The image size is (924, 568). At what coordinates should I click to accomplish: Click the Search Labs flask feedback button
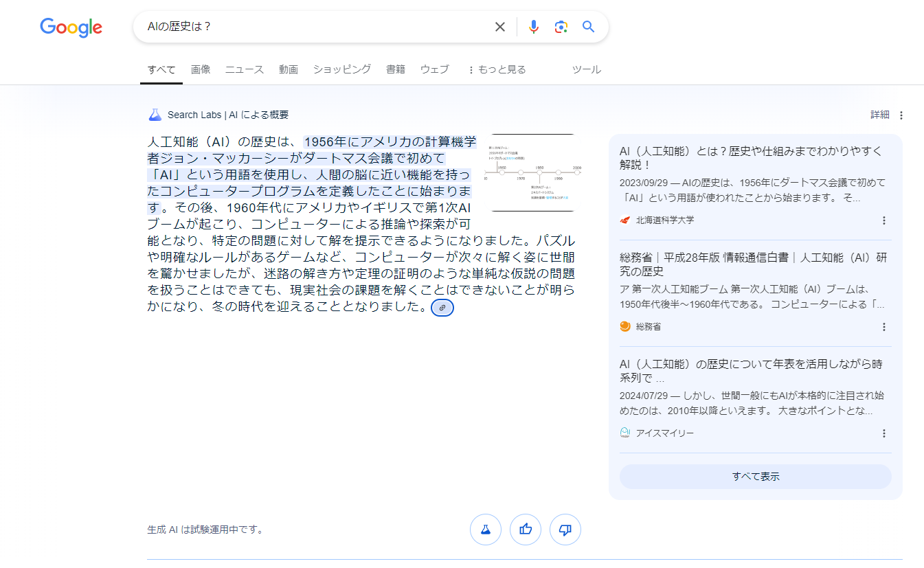pos(486,530)
